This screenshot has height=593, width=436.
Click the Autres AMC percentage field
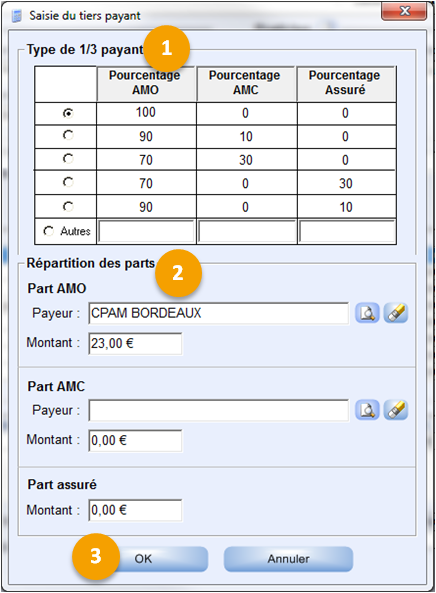(247, 231)
